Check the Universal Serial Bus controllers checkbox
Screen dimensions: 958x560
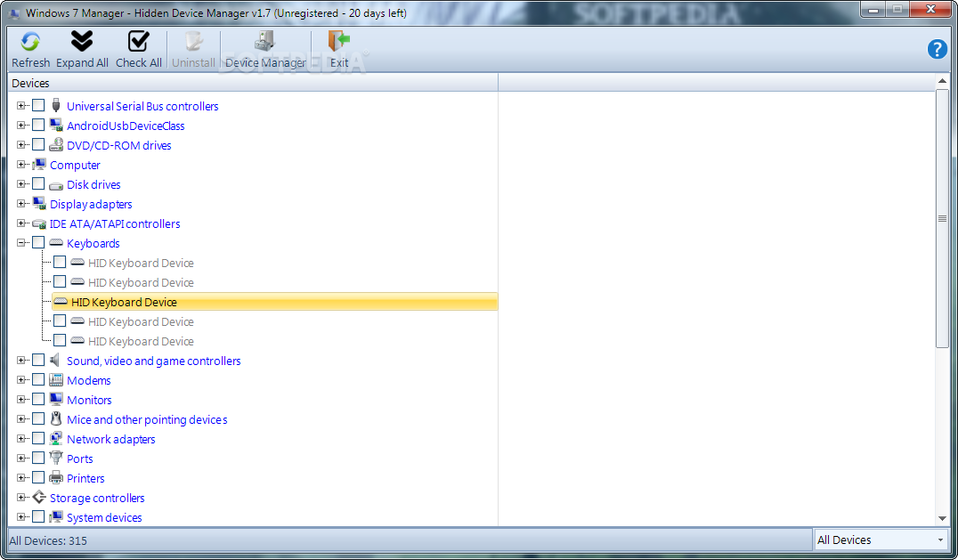coord(38,106)
